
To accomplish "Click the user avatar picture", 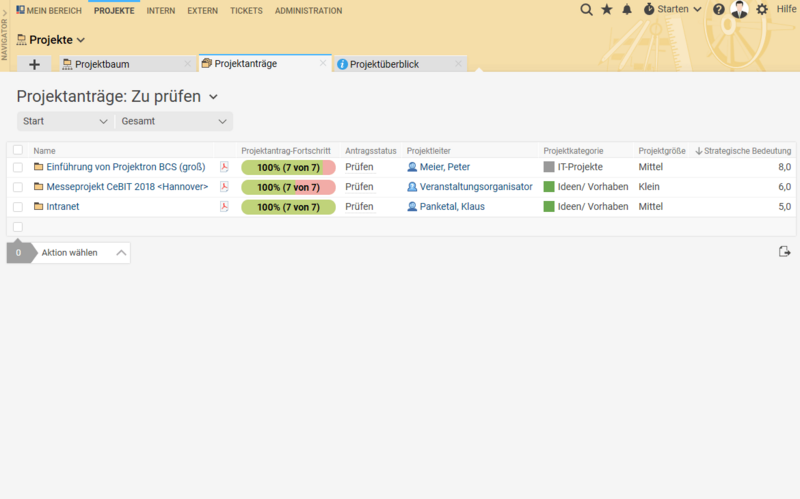I will coord(739,9).
